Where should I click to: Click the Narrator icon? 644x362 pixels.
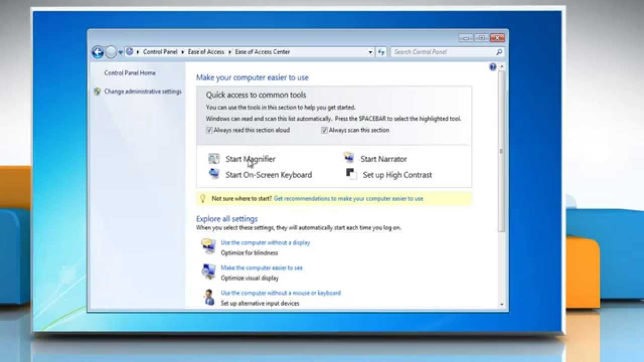(x=349, y=158)
